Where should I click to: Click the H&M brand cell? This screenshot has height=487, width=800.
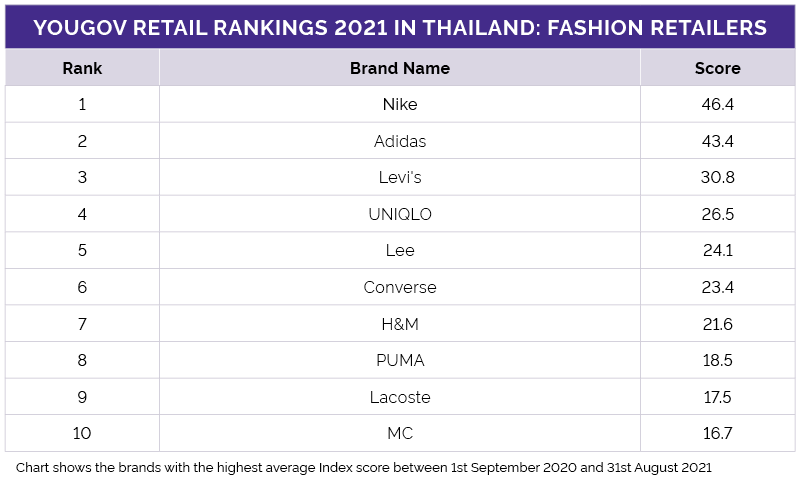click(399, 324)
